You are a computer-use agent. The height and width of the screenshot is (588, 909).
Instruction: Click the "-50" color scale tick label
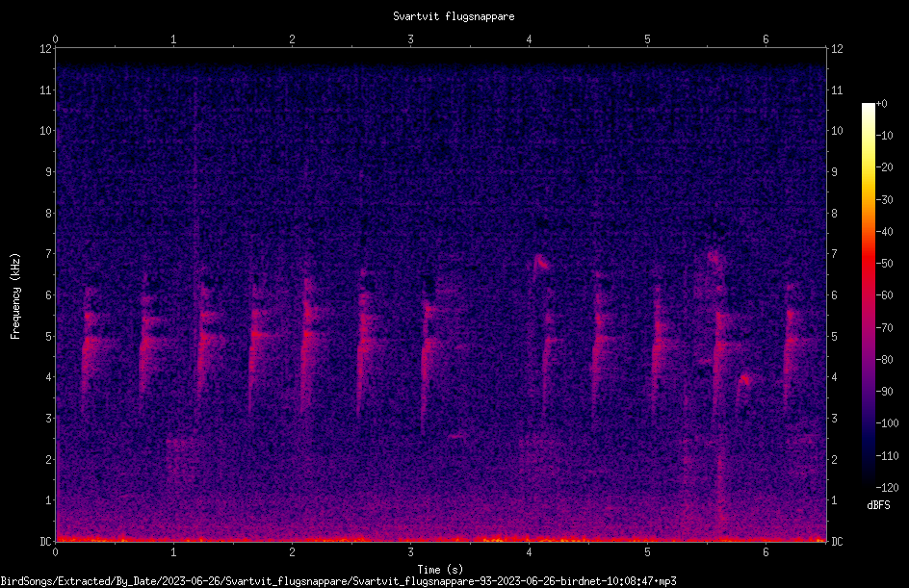point(884,264)
